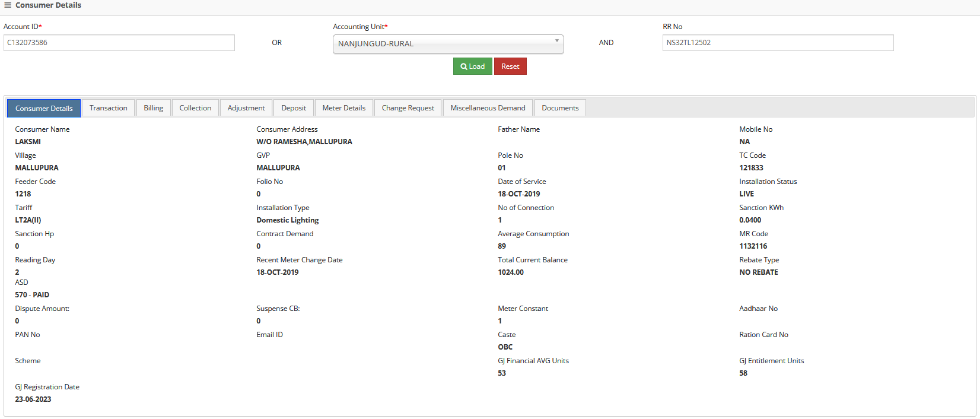Image resolution: width=980 pixels, height=419 pixels.
Task: Click the Account ID input field
Action: coord(119,43)
